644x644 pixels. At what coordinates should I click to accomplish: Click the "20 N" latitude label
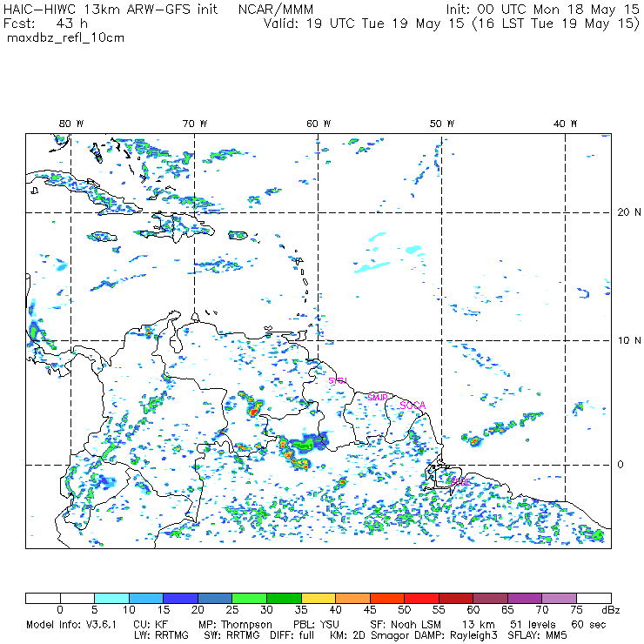(x=629, y=212)
